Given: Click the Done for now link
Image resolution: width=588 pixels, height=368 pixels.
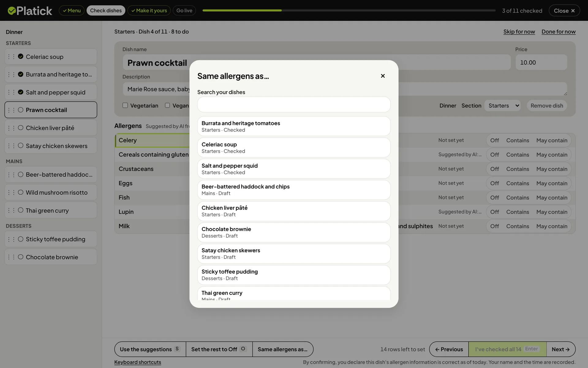Looking at the screenshot, I should [x=558, y=32].
